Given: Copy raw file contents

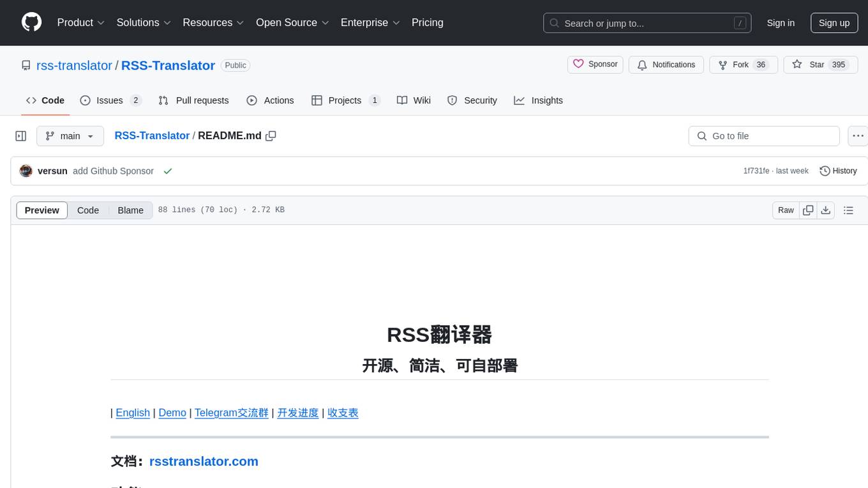Looking at the screenshot, I should [x=808, y=210].
